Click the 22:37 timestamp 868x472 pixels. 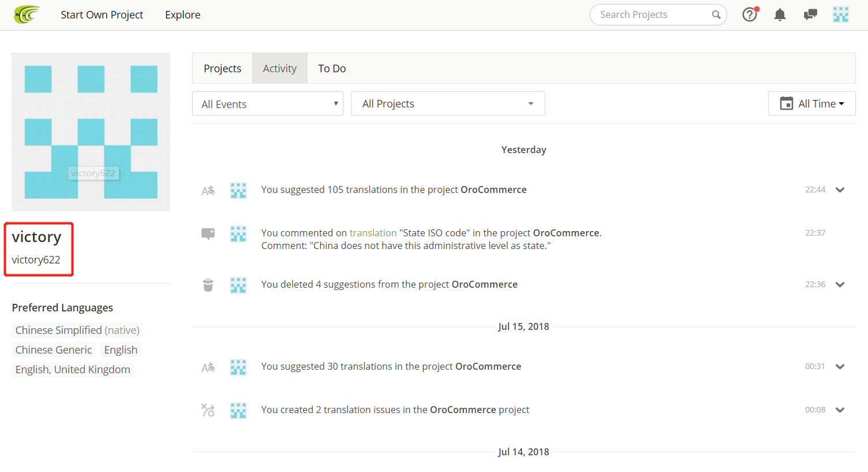tap(815, 233)
